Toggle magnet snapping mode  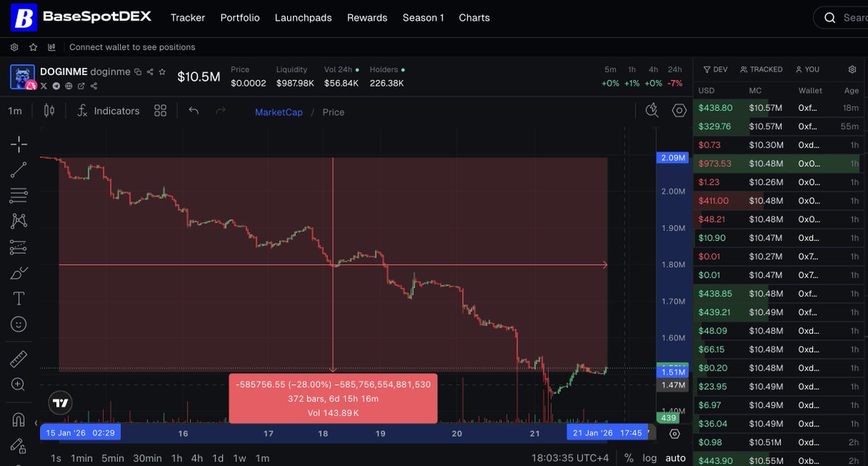pyautogui.click(x=19, y=420)
